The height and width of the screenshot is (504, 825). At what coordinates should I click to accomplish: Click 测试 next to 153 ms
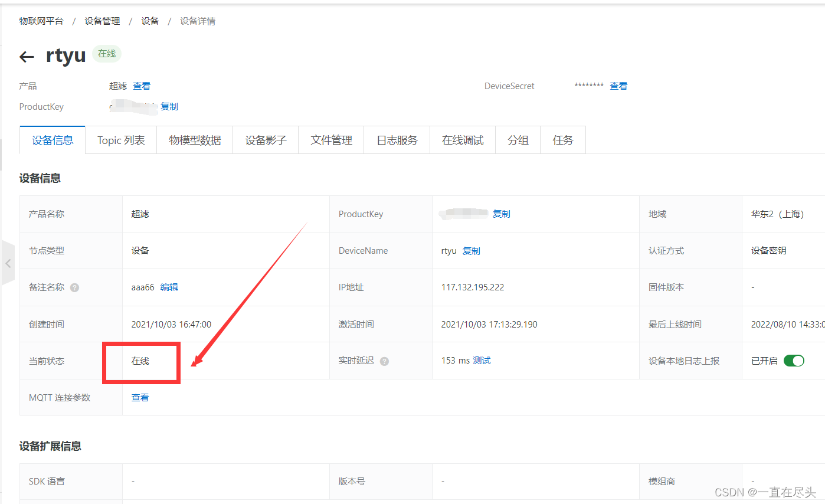(482, 361)
